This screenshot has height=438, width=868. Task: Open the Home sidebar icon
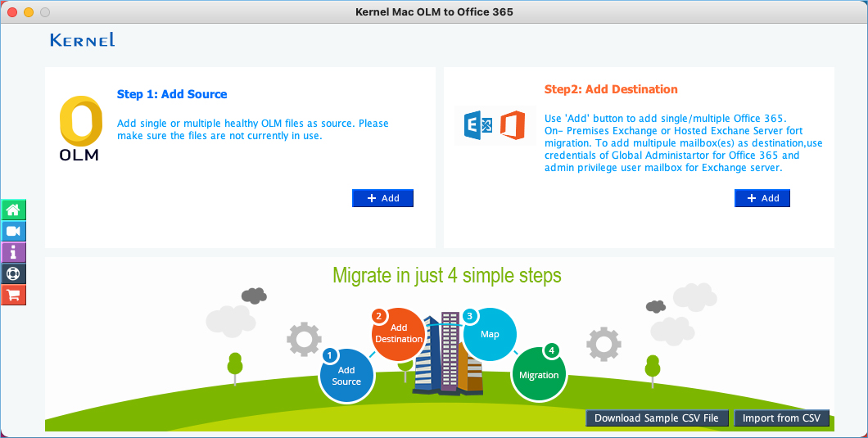[x=13, y=210]
